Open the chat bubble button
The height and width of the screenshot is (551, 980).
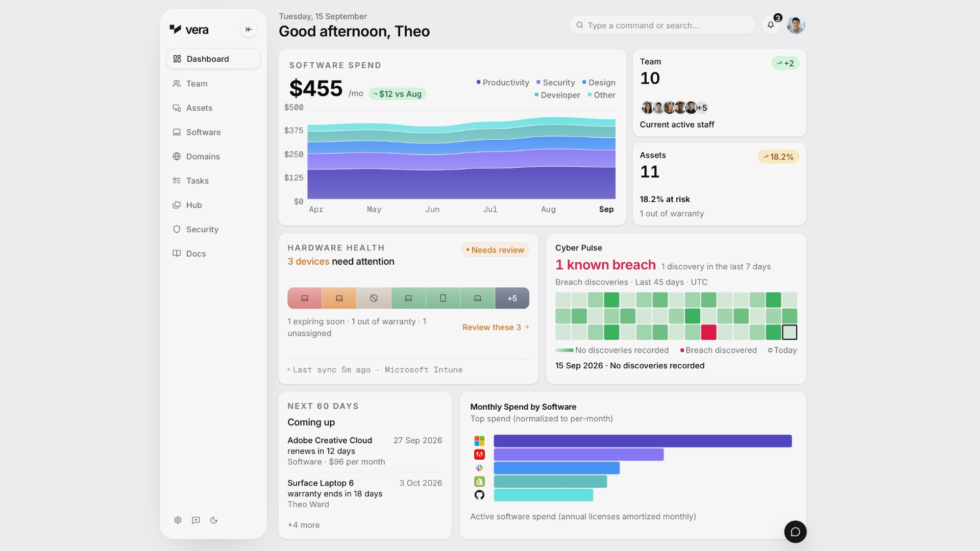795,532
